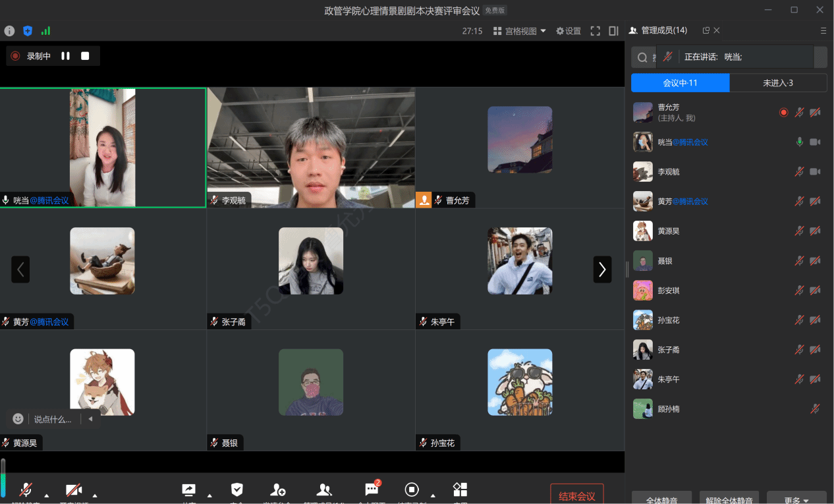
Task: Open the security shield icon in toolbar
Action: (237, 490)
